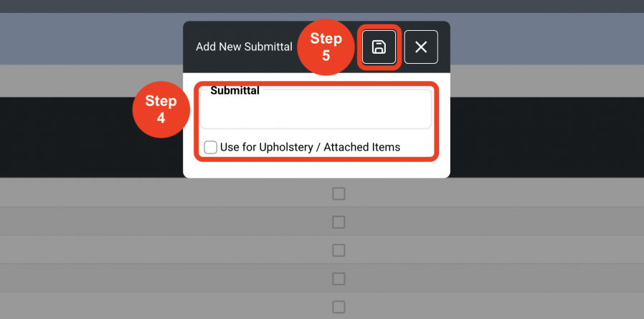Click the Step 5 red circle badge
644x319 pixels.
click(x=326, y=47)
